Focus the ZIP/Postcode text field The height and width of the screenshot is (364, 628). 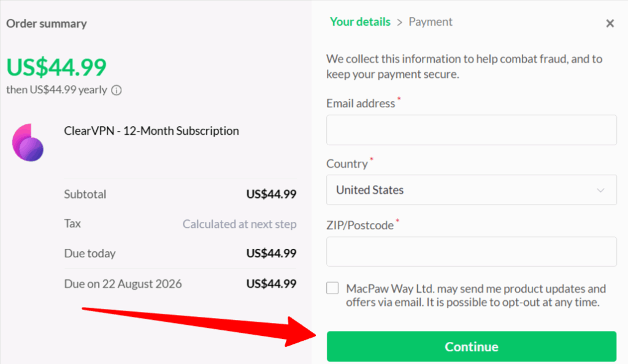click(x=471, y=251)
